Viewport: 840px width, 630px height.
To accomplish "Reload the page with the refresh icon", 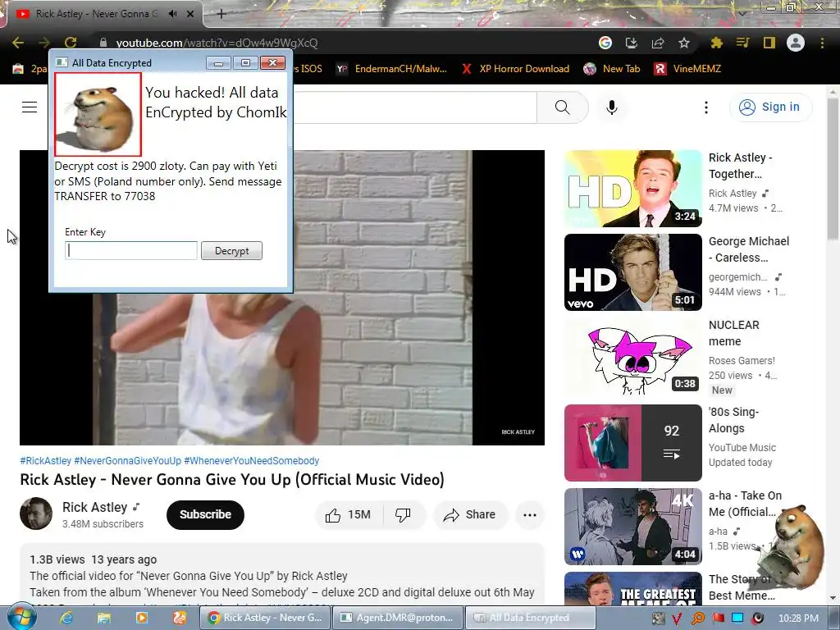I will pyautogui.click(x=71, y=43).
